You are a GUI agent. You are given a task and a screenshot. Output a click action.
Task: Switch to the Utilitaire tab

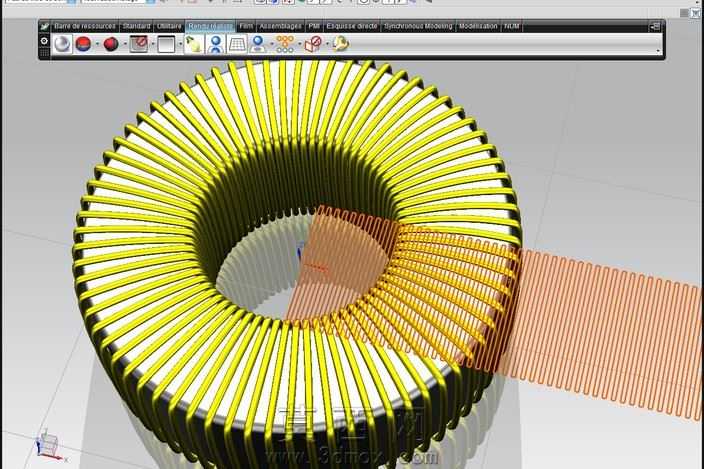pos(169,26)
